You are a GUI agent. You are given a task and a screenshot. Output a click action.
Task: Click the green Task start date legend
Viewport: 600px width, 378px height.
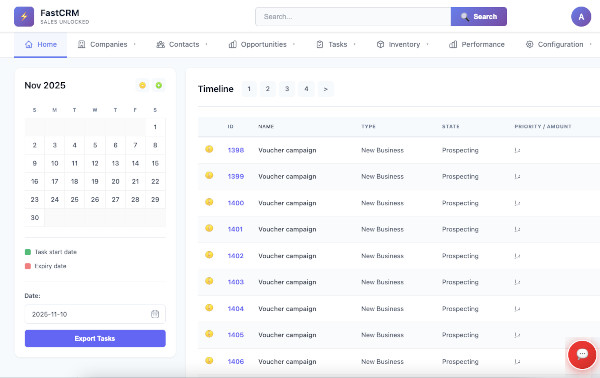pyautogui.click(x=51, y=252)
